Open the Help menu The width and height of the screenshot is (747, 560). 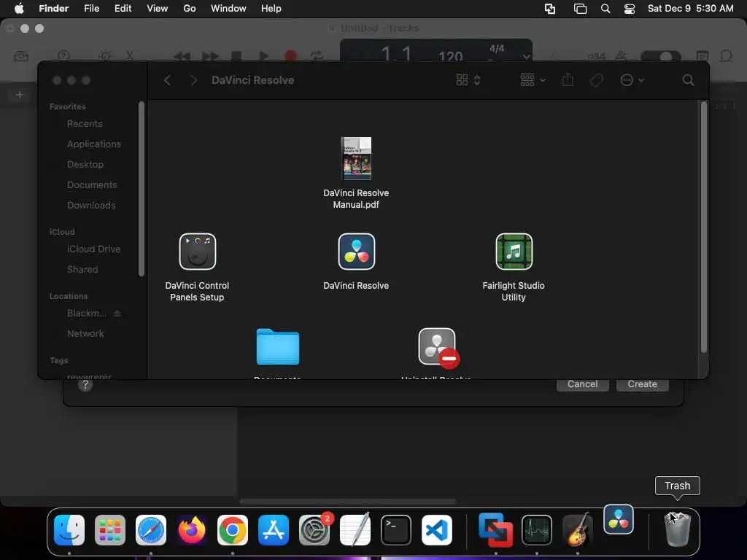click(x=271, y=9)
